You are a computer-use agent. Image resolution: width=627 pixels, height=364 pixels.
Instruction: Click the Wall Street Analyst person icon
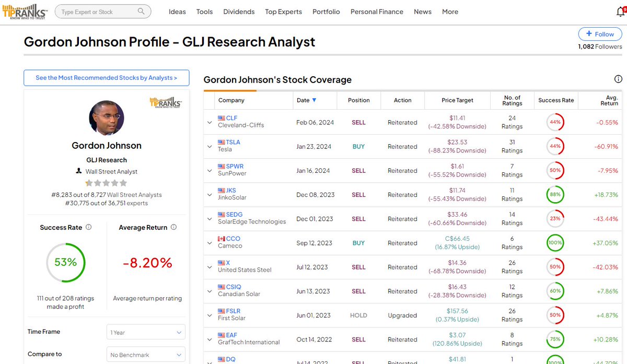tap(79, 171)
